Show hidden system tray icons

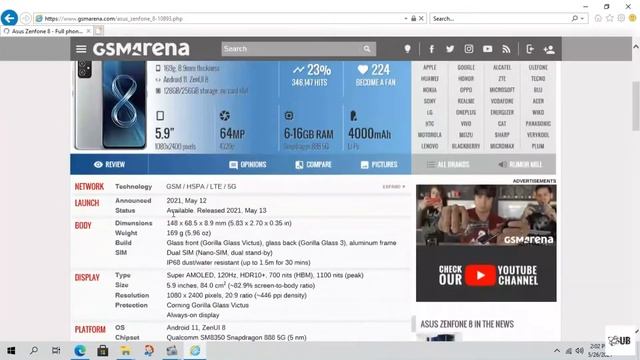[x=557, y=351]
